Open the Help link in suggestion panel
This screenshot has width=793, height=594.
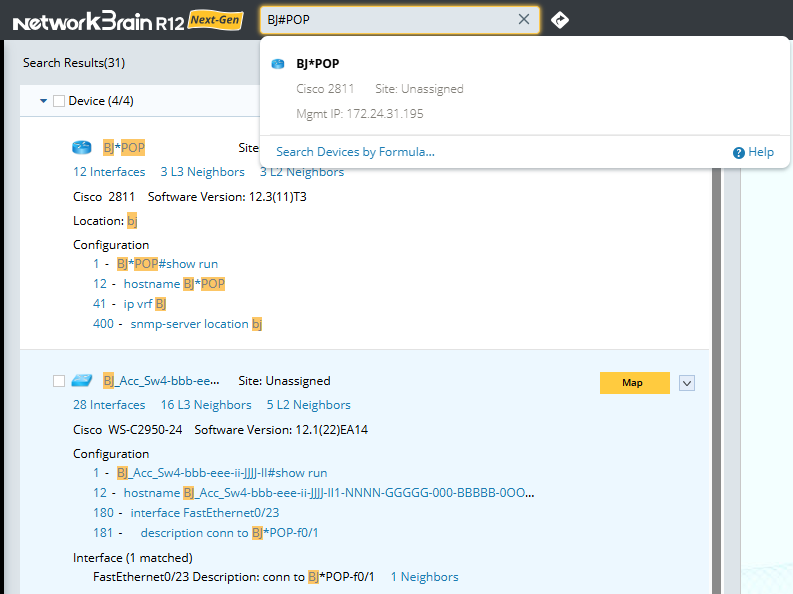761,152
